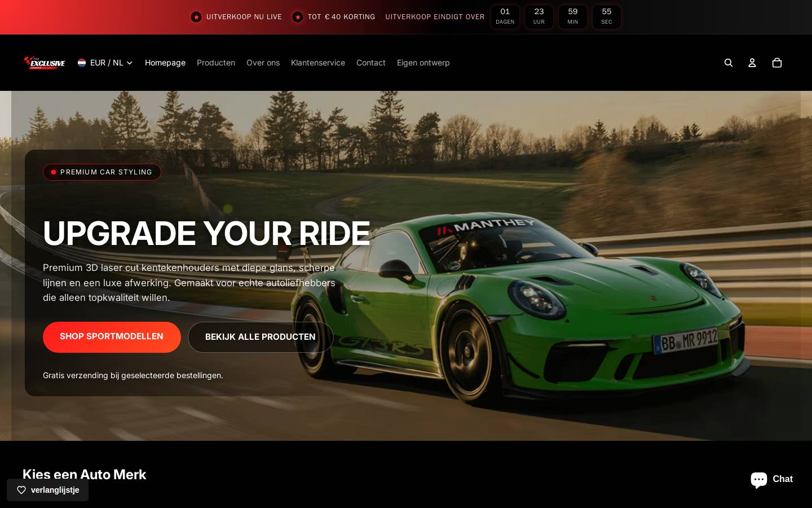Click the Exclusive logo in header
The image size is (812, 508).
[x=44, y=63]
